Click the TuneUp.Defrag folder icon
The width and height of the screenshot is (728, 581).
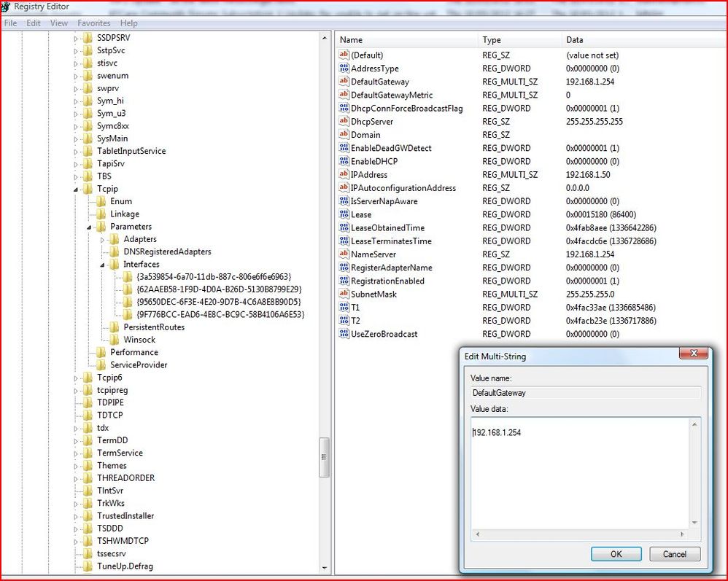click(88, 566)
